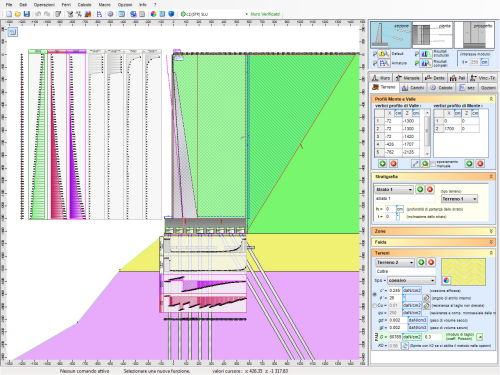The height and width of the screenshot is (375, 500).
Task: Expand the Falda section
Action: 433,242
